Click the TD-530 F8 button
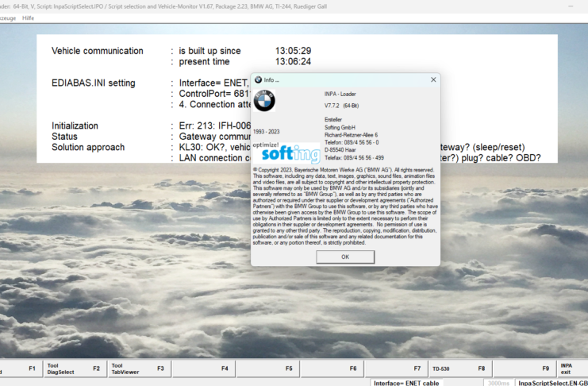Image resolution: width=588 pixels, height=386 pixels. [x=460, y=369]
